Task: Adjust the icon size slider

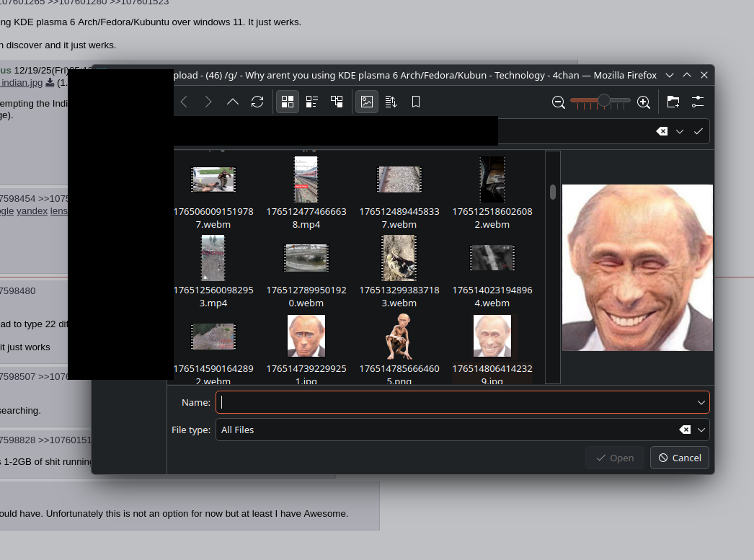Action: 604,101
